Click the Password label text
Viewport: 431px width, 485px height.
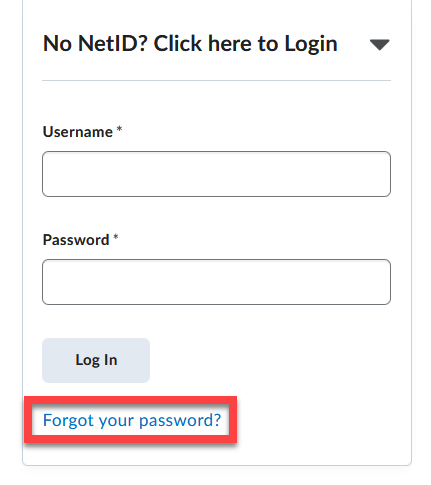(76, 240)
